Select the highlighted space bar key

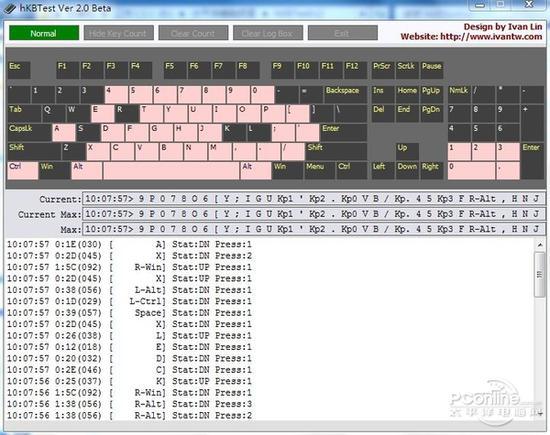point(172,170)
